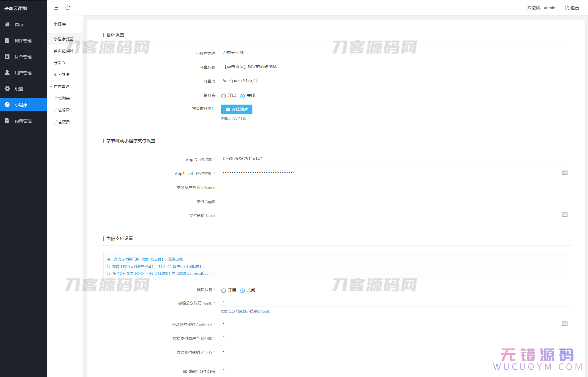Open 测评管理 from the left sidebar
This screenshot has width=588, height=377.
click(7, 40)
